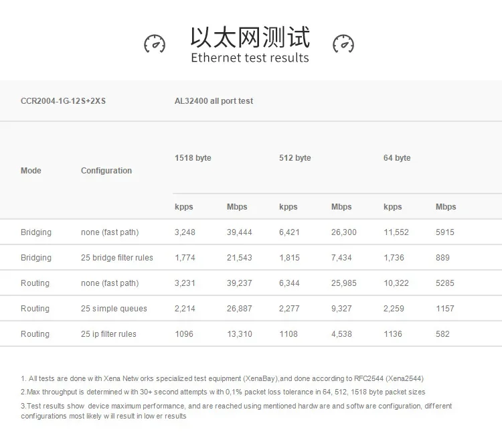Click the value 39,444
502x448 pixels.
[240, 232]
